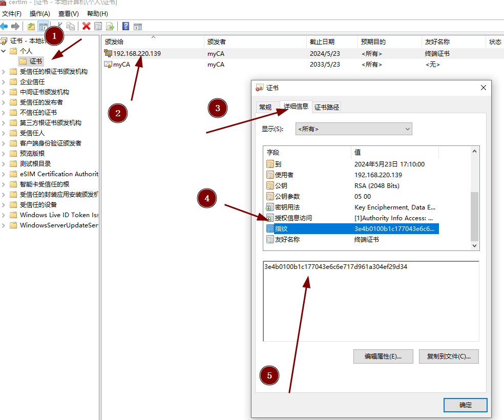The height and width of the screenshot is (420, 504).
Task: Click the 公钥参数 field icon
Action: click(270, 196)
